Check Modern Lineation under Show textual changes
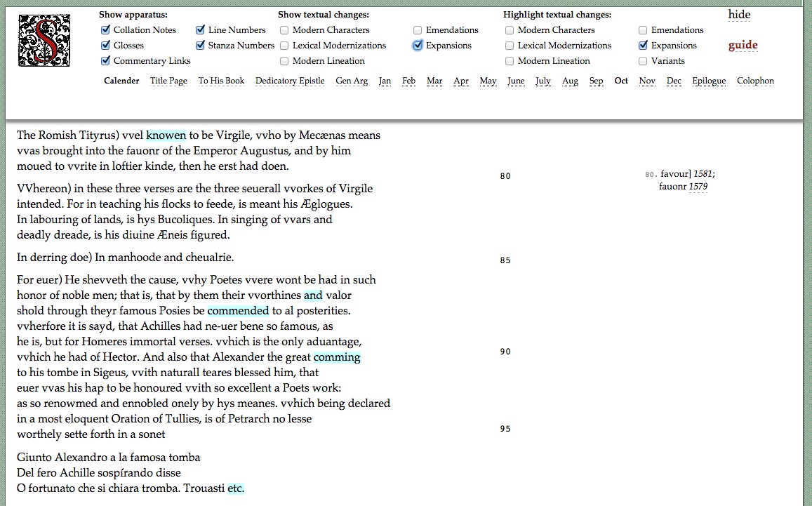This screenshot has width=812, height=506. 285,61
